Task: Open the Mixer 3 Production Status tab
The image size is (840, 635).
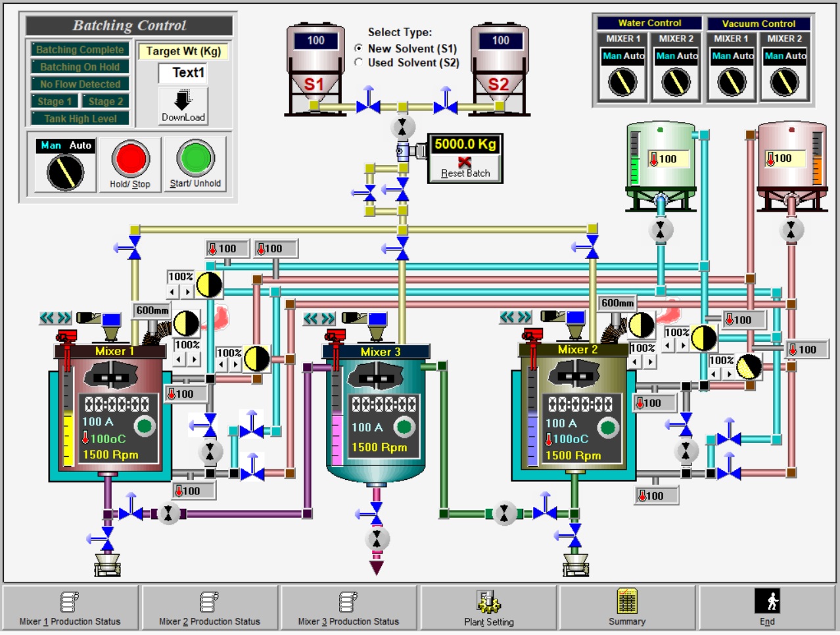Action: [348, 608]
